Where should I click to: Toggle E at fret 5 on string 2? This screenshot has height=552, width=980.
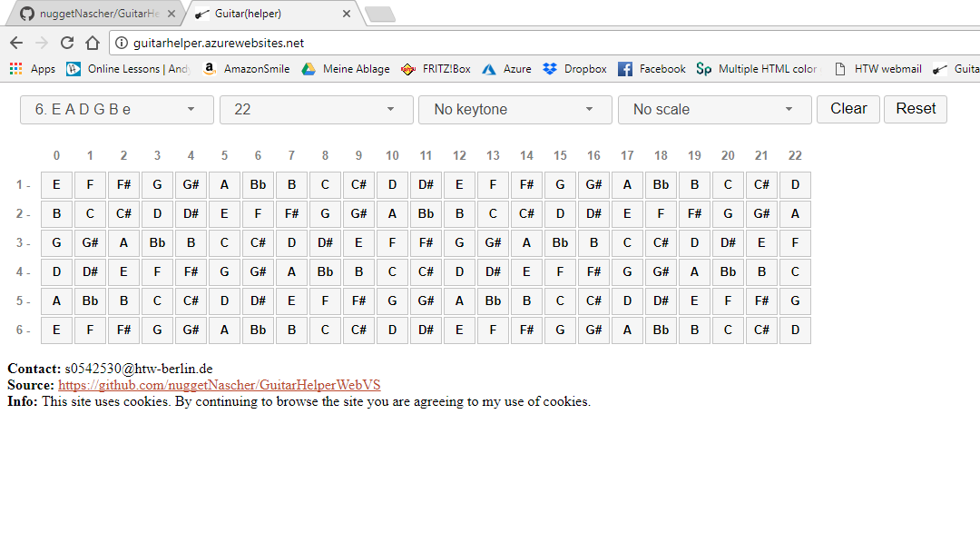click(x=224, y=213)
